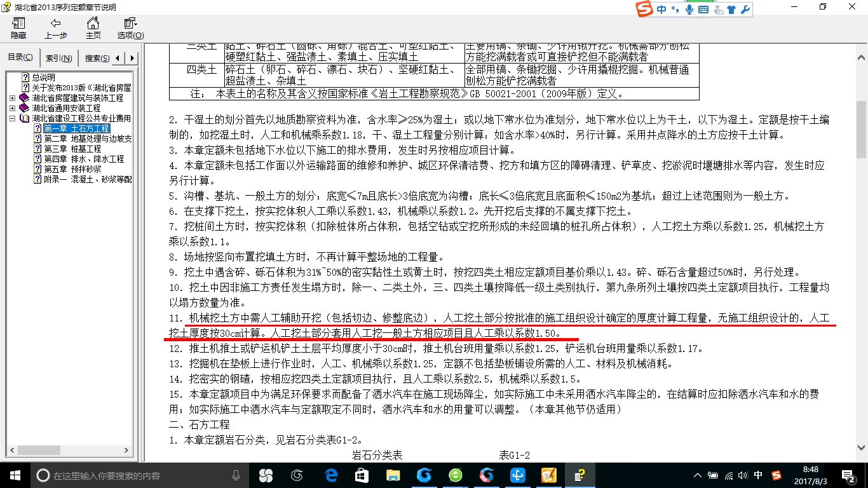Screen dimensions: 868x488
Task: Open the blue pinwheel app on taskbar
Action: pyautogui.click(x=518, y=475)
